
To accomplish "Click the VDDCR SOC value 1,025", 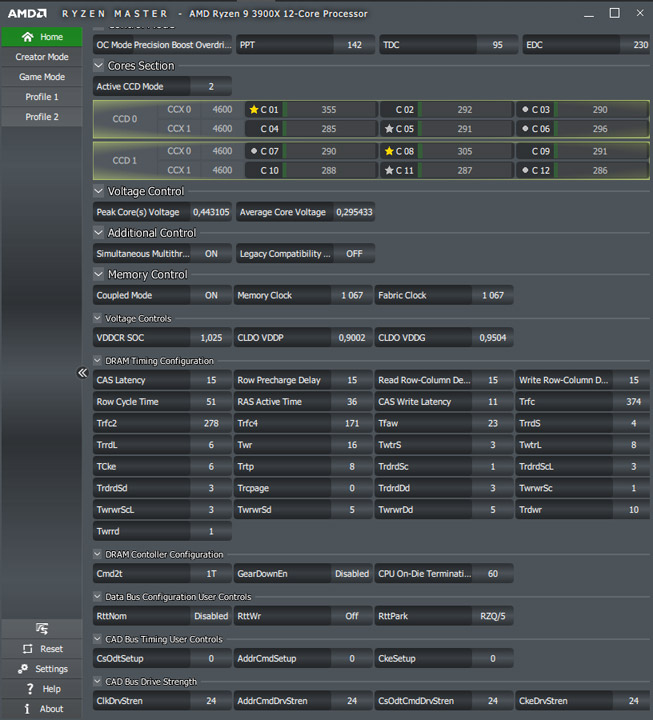I will (x=211, y=338).
